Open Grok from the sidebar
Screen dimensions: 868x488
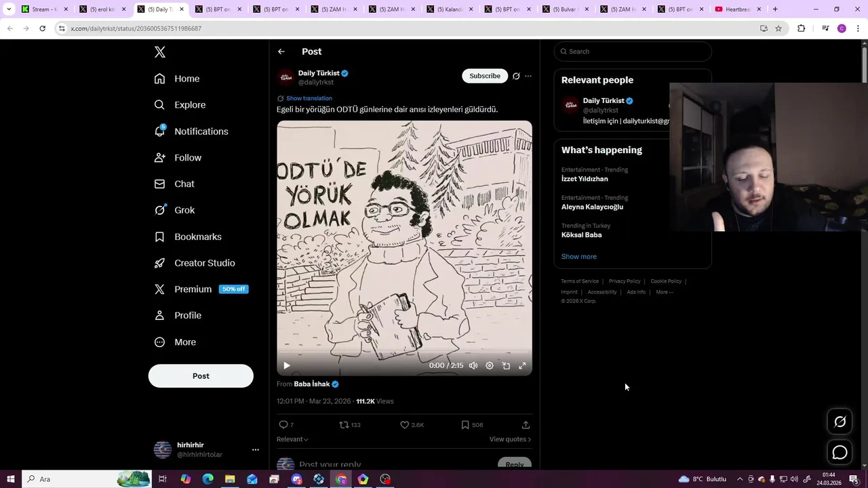click(174, 210)
